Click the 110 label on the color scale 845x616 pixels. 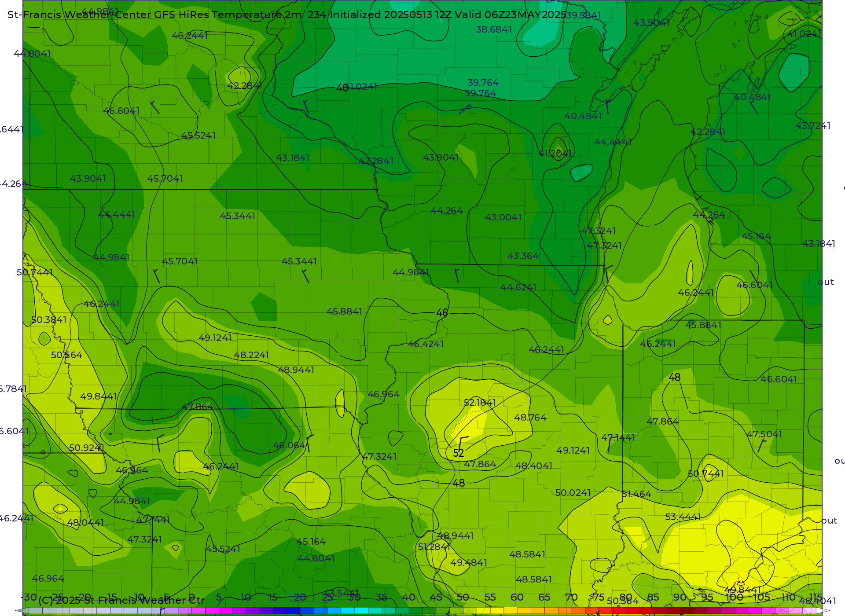pyautogui.click(x=788, y=597)
